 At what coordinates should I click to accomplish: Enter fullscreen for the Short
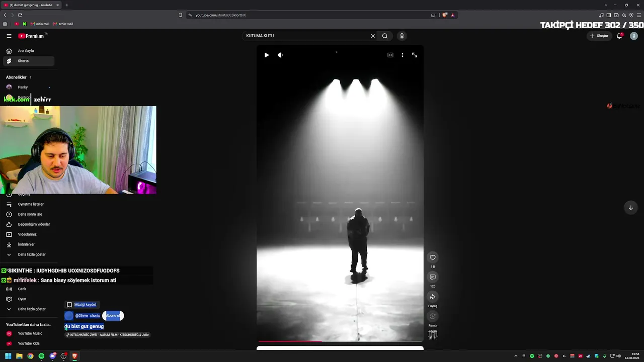[x=415, y=55]
